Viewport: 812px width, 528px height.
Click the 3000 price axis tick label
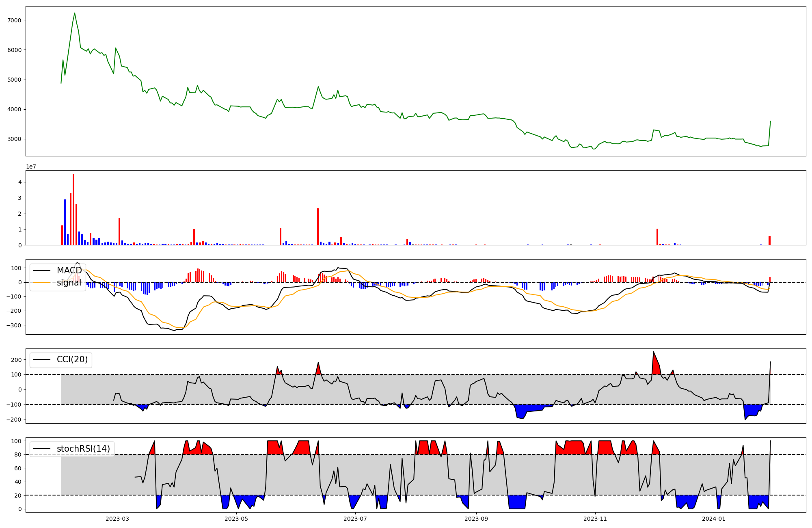[15, 139]
